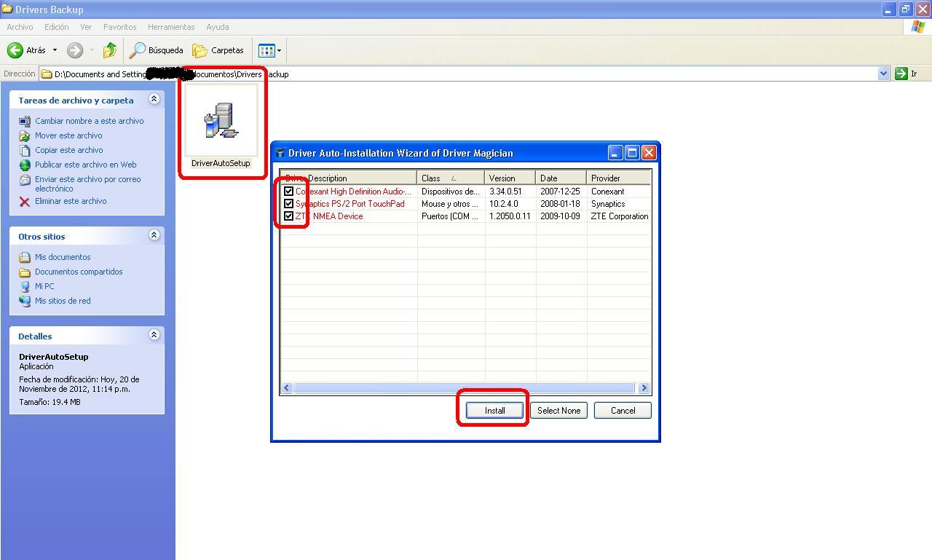Open the Edición menu

[x=56, y=27]
